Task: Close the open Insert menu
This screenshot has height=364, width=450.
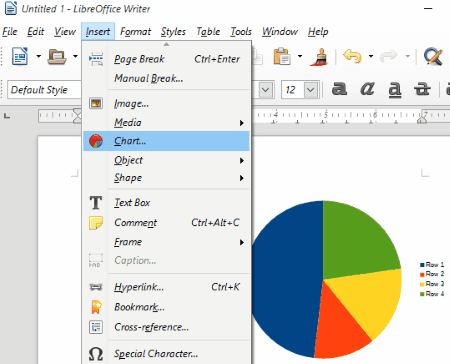Action: click(98, 31)
